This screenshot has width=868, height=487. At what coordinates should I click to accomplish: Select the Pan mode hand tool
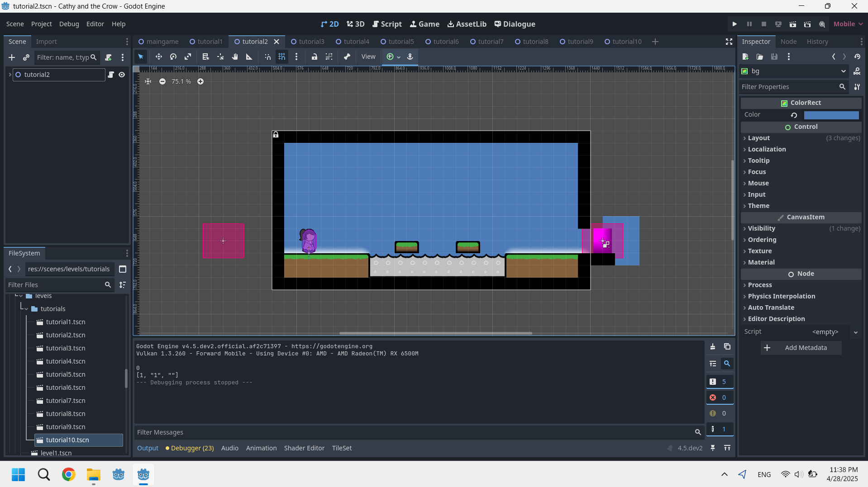point(235,57)
